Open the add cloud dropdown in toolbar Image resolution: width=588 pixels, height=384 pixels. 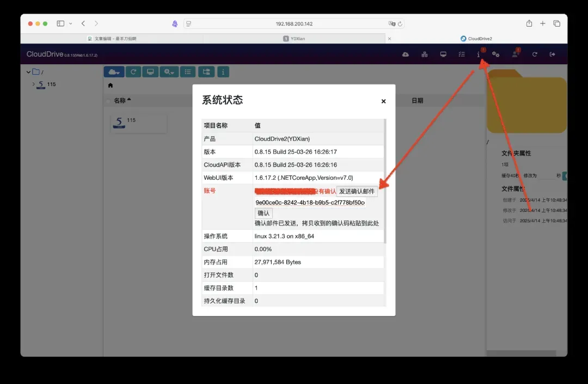(114, 72)
